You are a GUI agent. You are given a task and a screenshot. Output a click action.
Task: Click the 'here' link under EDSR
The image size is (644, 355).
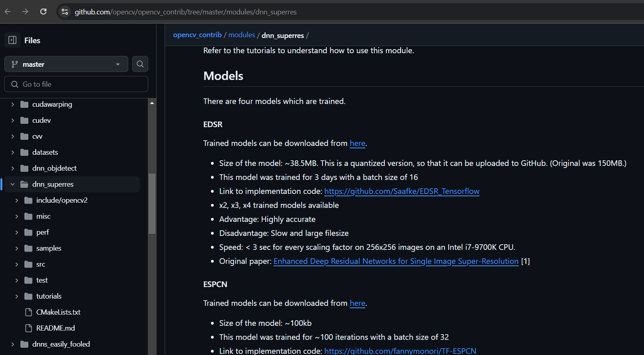coord(357,143)
